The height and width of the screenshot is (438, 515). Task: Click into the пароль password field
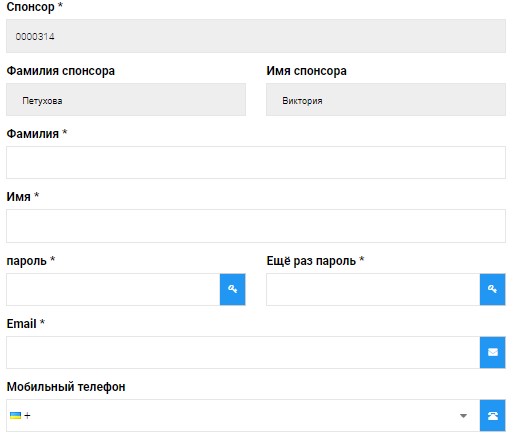click(113, 289)
